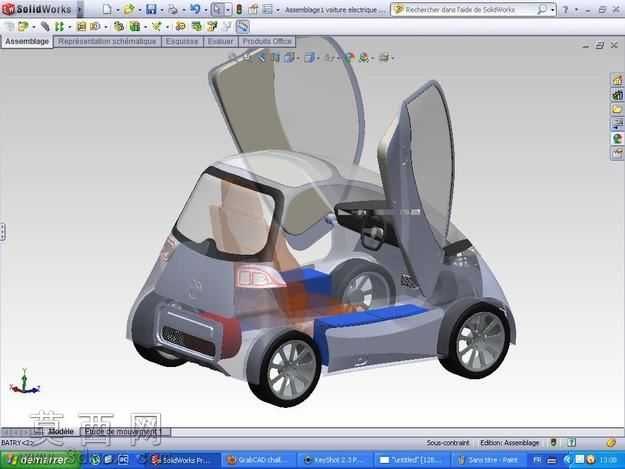Switch to Sans titre - Paint taskbar window
The width and height of the screenshot is (625, 469).
(489, 460)
